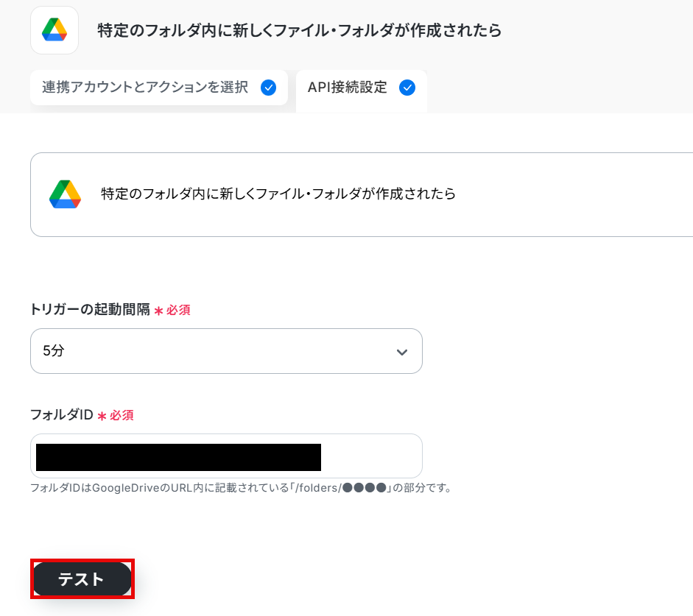Select the 5分 value text in the dropdown
This screenshot has height=616, width=693.
[x=54, y=350]
